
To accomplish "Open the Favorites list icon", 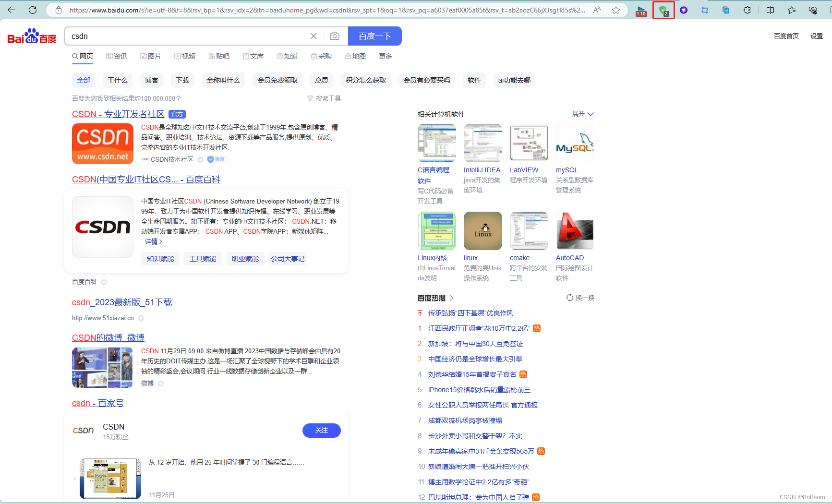I will [x=791, y=10].
